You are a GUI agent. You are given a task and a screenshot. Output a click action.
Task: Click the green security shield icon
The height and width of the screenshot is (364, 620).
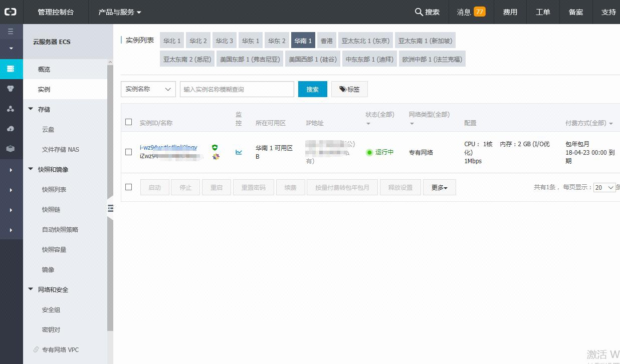(215, 148)
